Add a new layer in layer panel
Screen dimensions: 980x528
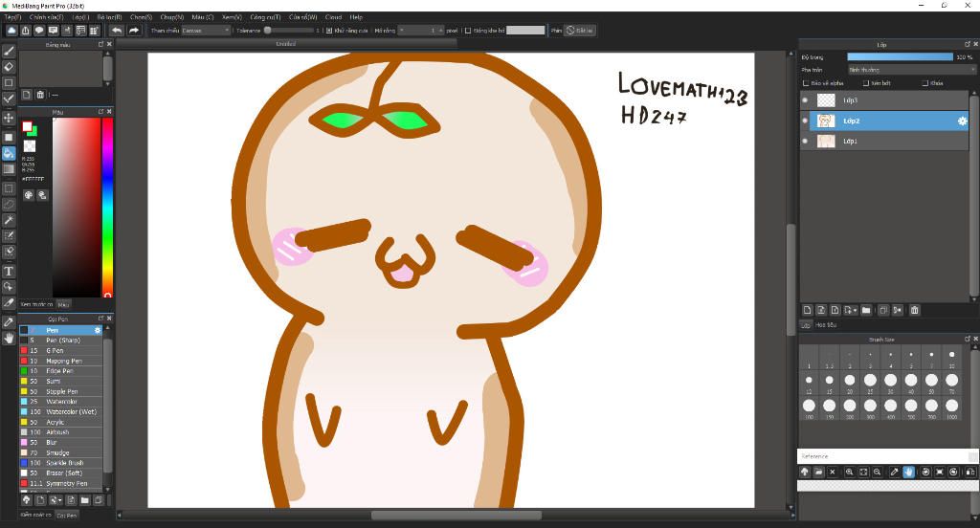(808, 310)
